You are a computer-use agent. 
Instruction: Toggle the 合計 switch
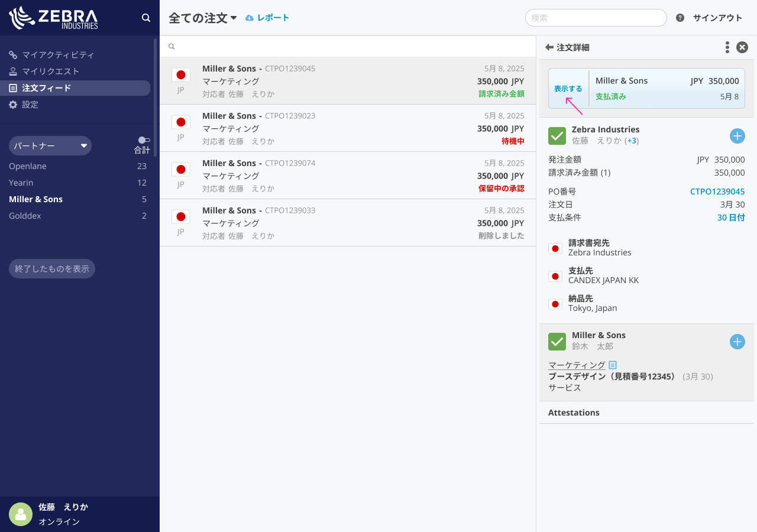tap(144, 140)
